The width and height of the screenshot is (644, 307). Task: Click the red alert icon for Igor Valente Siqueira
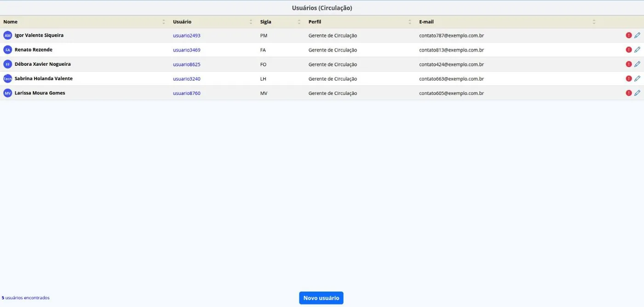point(629,35)
